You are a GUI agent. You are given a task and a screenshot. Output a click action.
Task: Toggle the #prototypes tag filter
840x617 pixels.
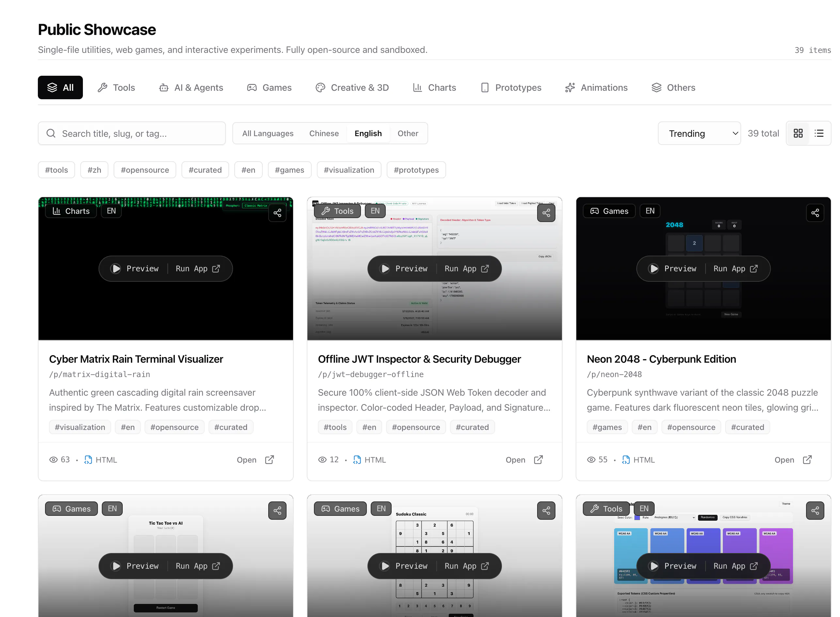416,170
